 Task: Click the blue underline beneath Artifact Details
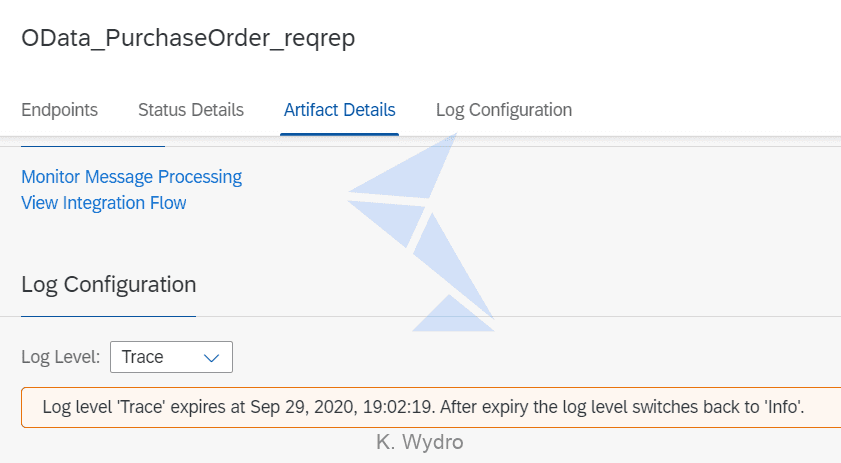pyautogui.click(x=340, y=134)
